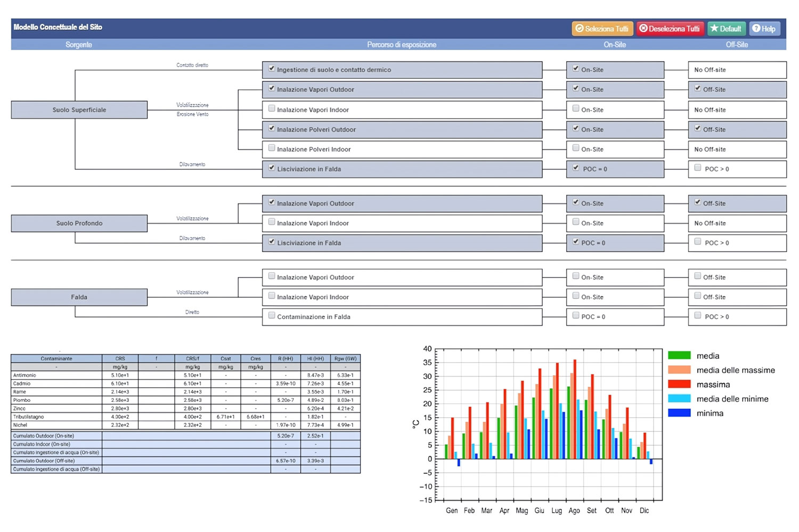This screenshot has width=799, height=532.
Task: Click the Nichel contaminant name
Action: coord(20,425)
